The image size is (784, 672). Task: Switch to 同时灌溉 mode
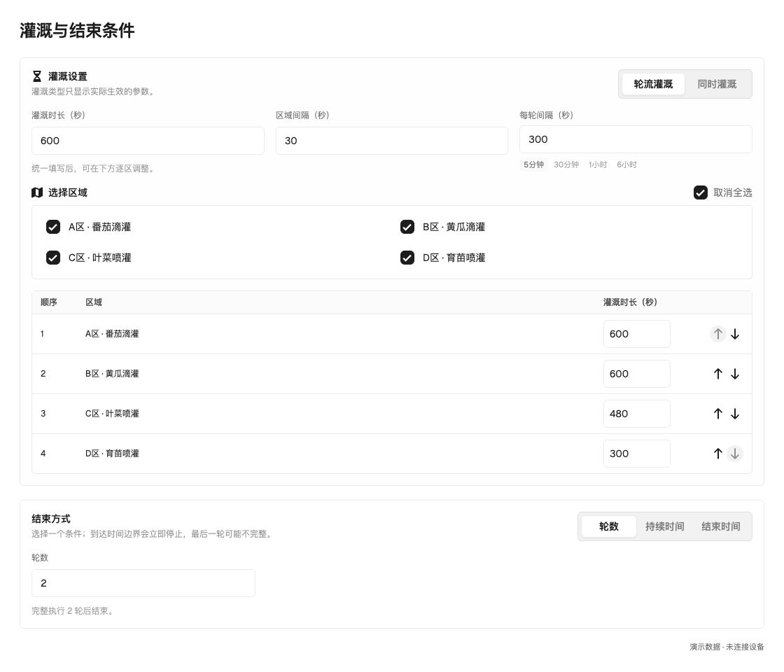[x=717, y=84]
